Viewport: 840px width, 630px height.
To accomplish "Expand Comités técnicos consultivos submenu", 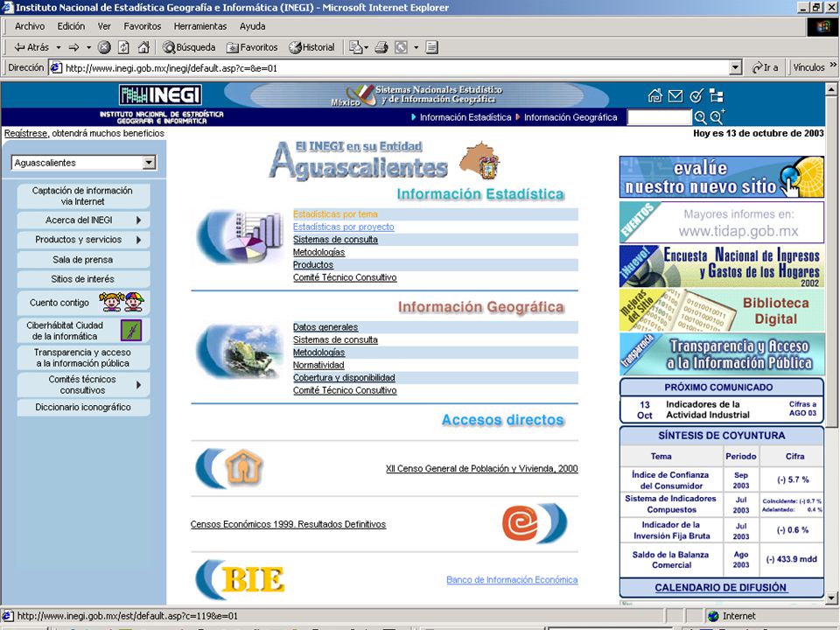I will coord(138,385).
